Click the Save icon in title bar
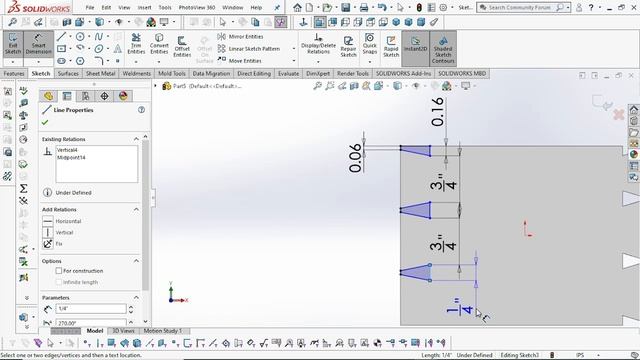 click(x=346, y=7)
